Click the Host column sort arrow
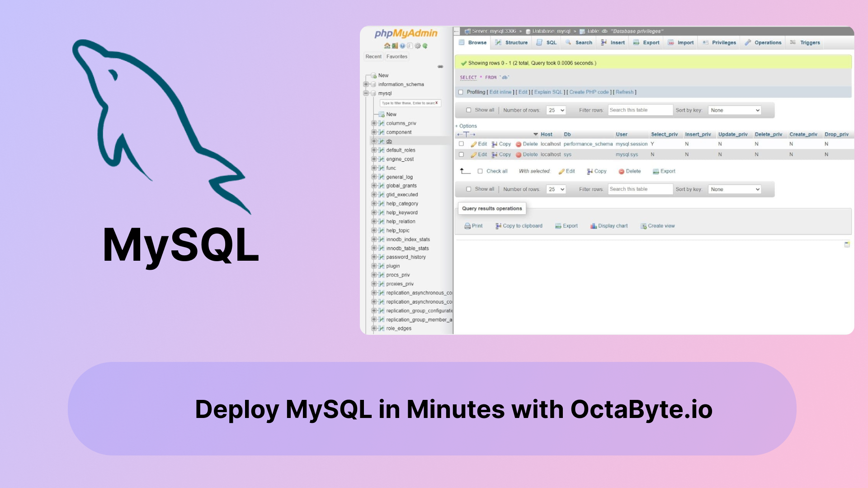 coord(536,135)
